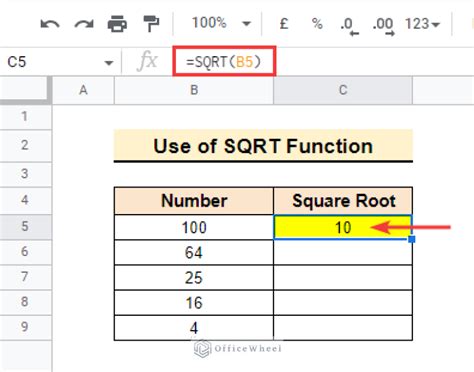Select the Paint format roller icon
The height and width of the screenshot is (372, 474).
coord(151,24)
